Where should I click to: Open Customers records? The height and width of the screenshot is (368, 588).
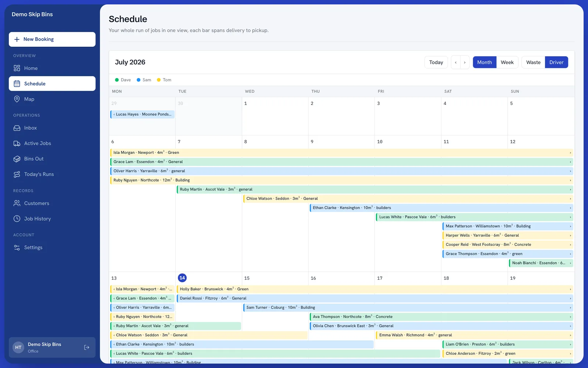tap(52, 203)
